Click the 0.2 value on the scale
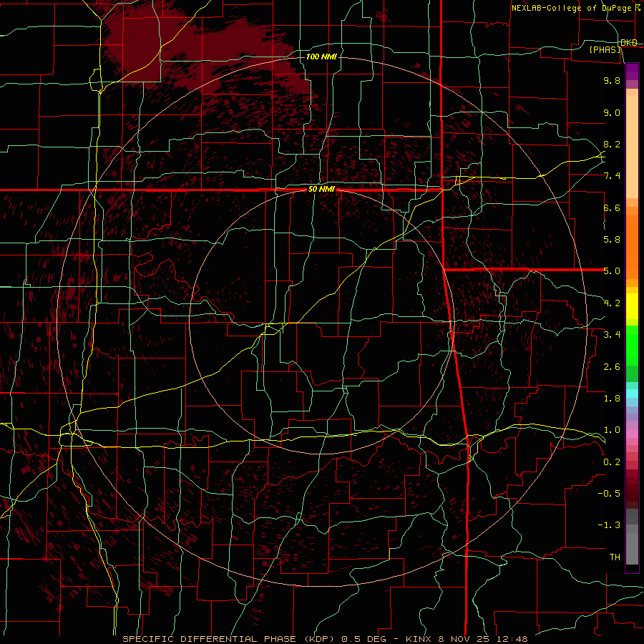 612,462
